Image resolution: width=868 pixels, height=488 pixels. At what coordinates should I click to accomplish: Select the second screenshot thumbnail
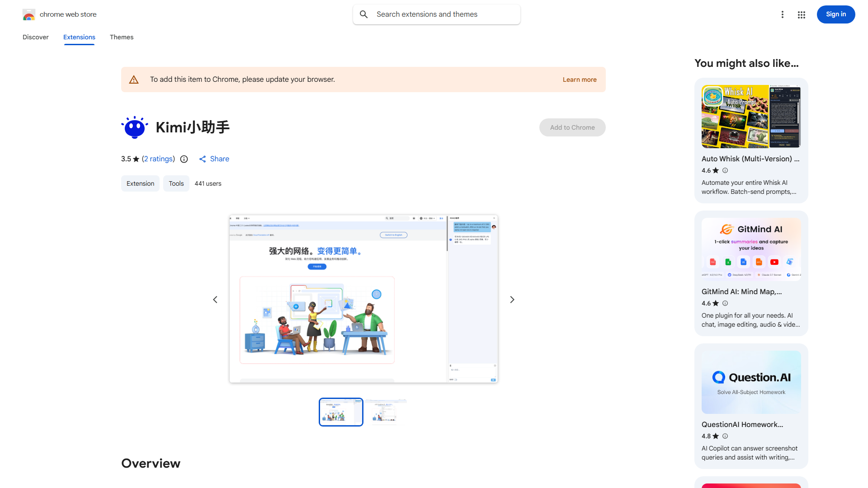point(386,412)
